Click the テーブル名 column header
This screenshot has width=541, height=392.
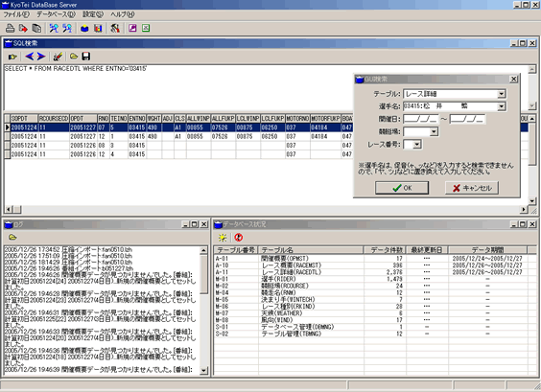coord(311,250)
